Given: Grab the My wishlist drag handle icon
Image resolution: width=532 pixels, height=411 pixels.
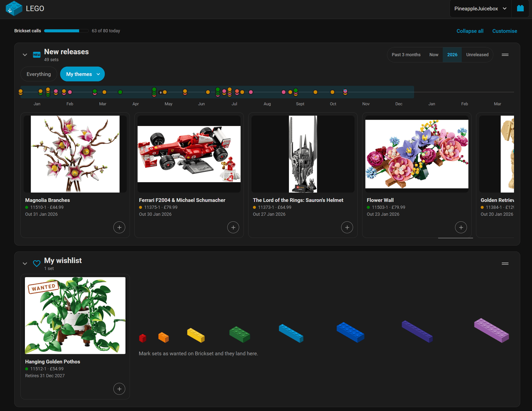Looking at the screenshot, I should (505, 264).
